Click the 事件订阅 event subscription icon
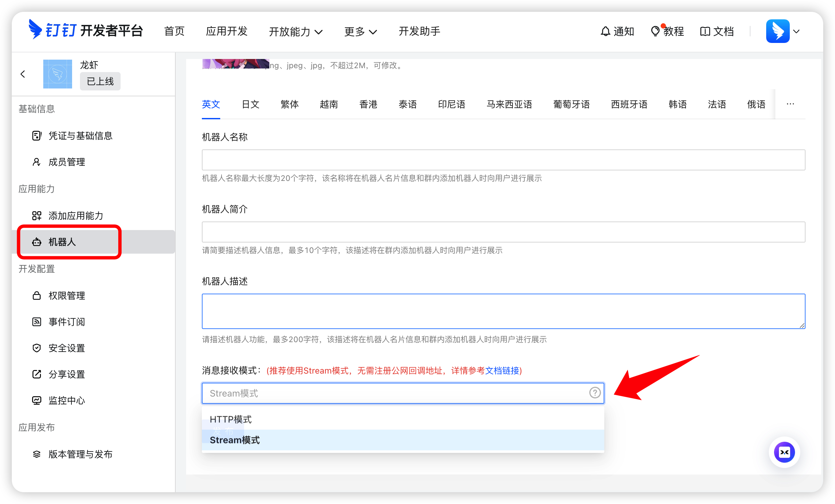835x504 pixels. 37,322
